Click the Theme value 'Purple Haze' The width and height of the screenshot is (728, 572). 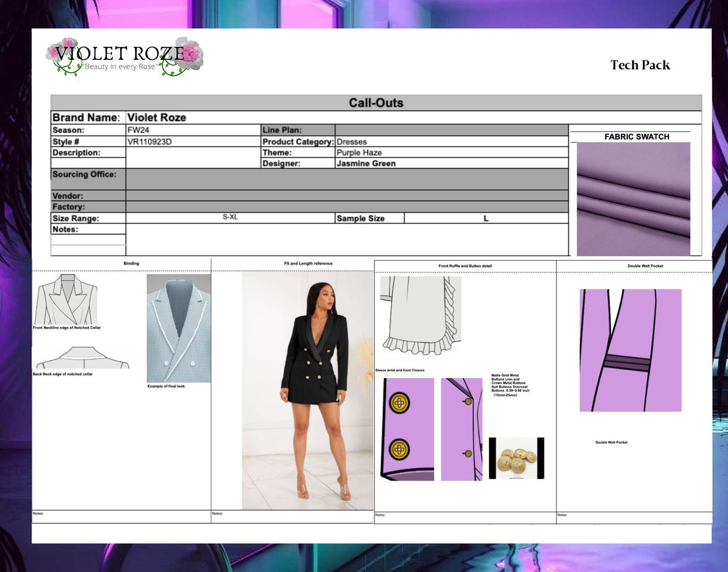click(x=359, y=152)
